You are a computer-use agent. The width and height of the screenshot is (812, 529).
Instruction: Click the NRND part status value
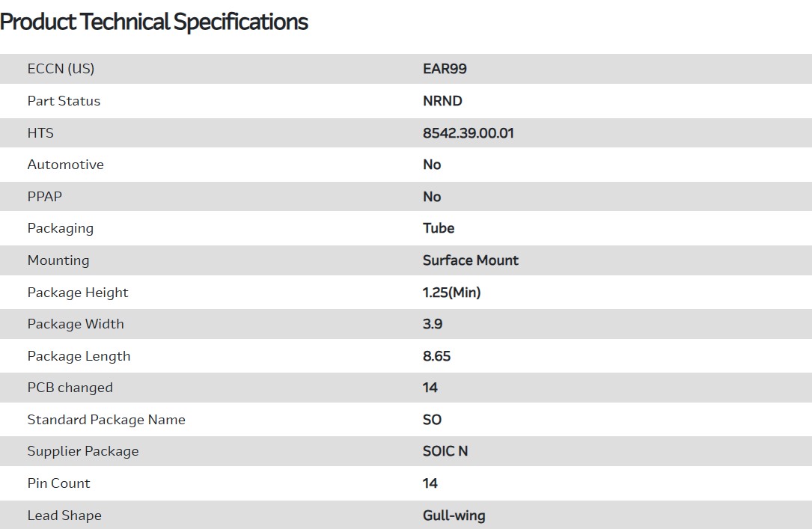442,101
